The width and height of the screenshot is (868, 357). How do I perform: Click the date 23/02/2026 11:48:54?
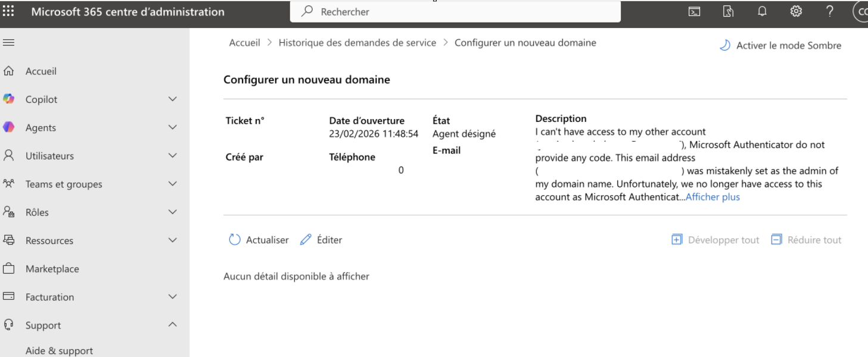[374, 134]
